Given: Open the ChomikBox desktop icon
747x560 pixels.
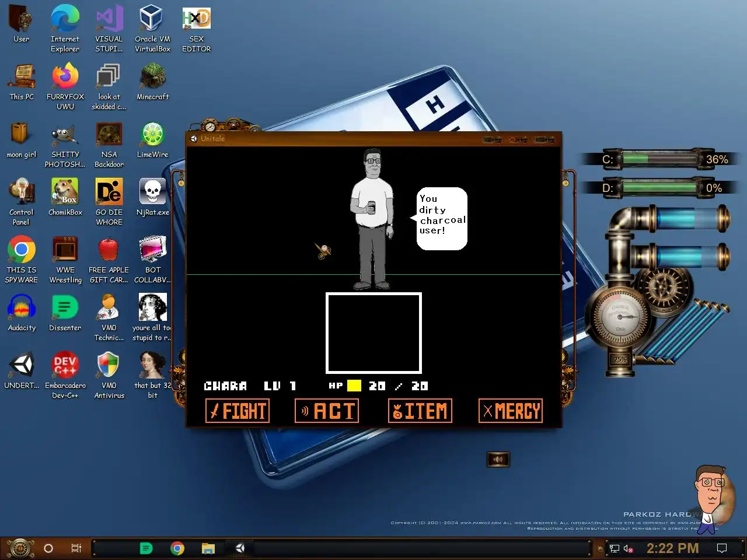Looking at the screenshot, I should [x=65, y=197].
